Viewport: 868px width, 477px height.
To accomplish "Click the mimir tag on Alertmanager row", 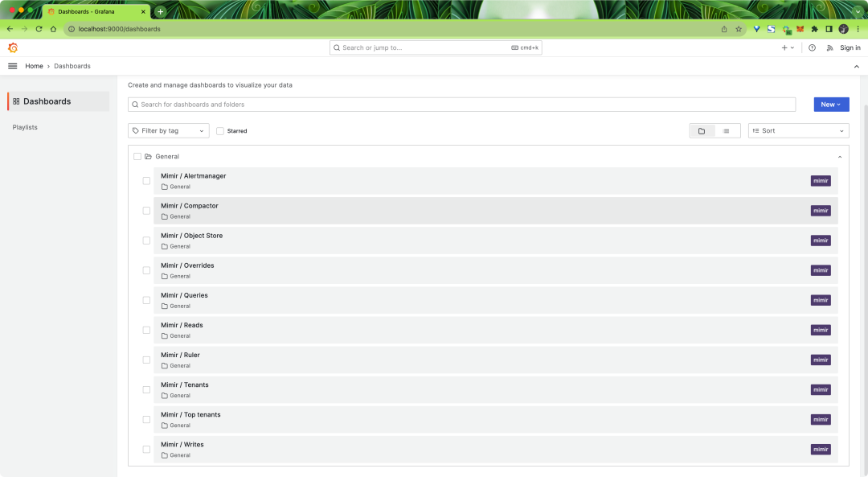I will click(x=821, y=181).
